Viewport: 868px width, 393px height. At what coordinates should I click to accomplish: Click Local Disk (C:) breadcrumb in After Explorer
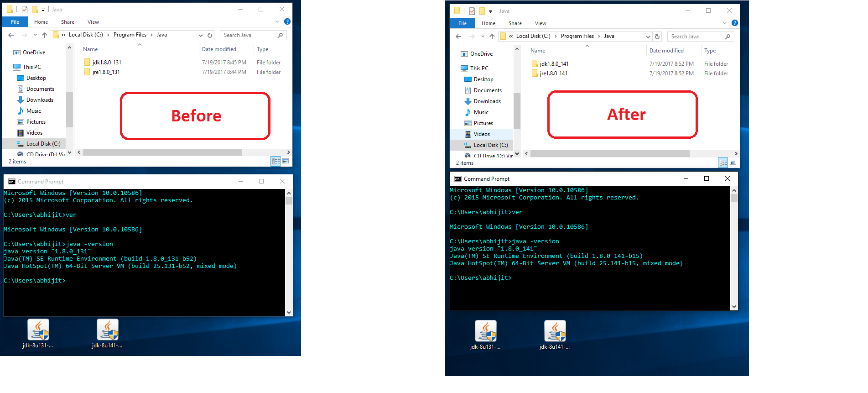533,36
